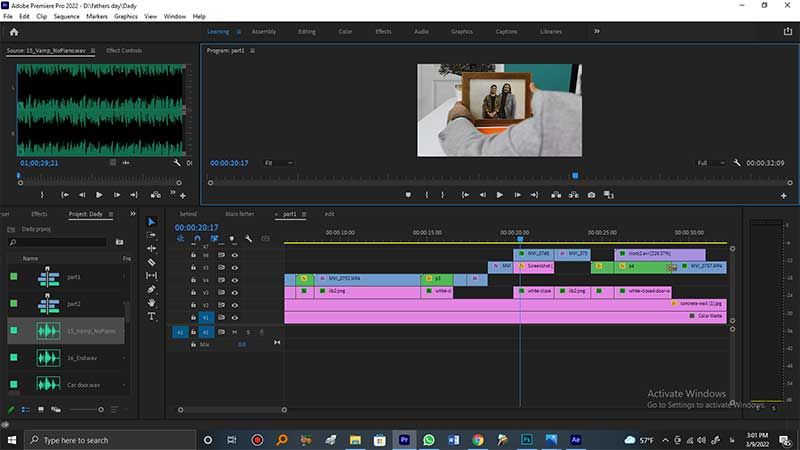Open Program monitor button editor plus
This screenshot has height=450, width=800.
[x=784, y=195]
